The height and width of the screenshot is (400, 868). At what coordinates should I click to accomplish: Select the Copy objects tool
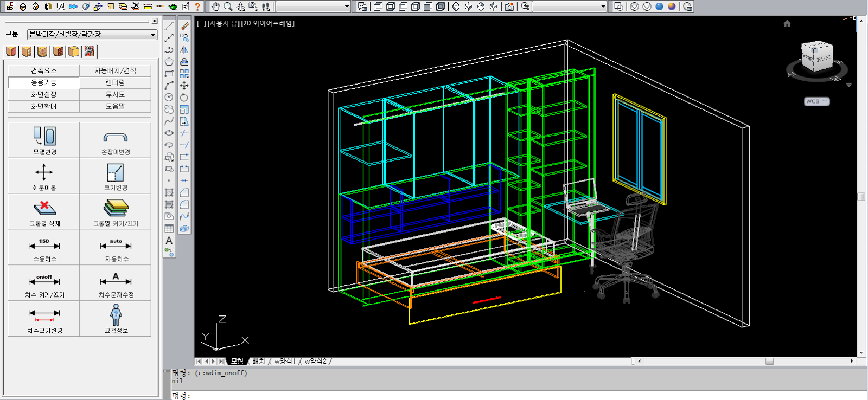point(184,37)
